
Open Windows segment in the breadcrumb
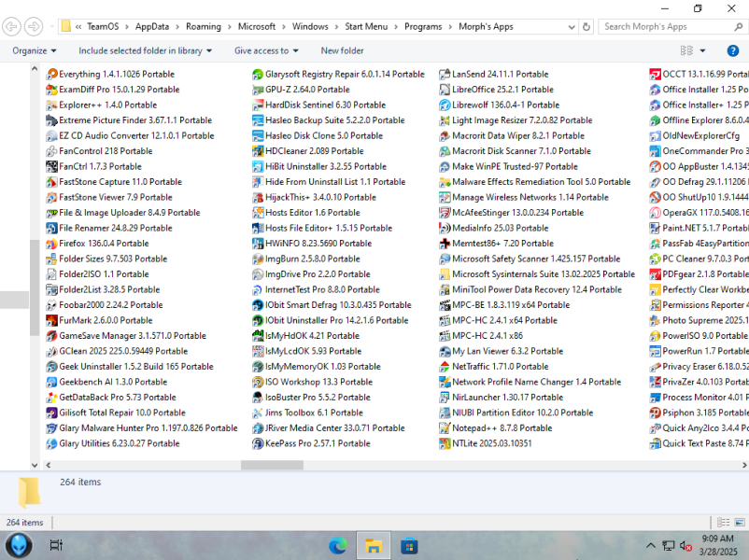[x=310, y=27]
